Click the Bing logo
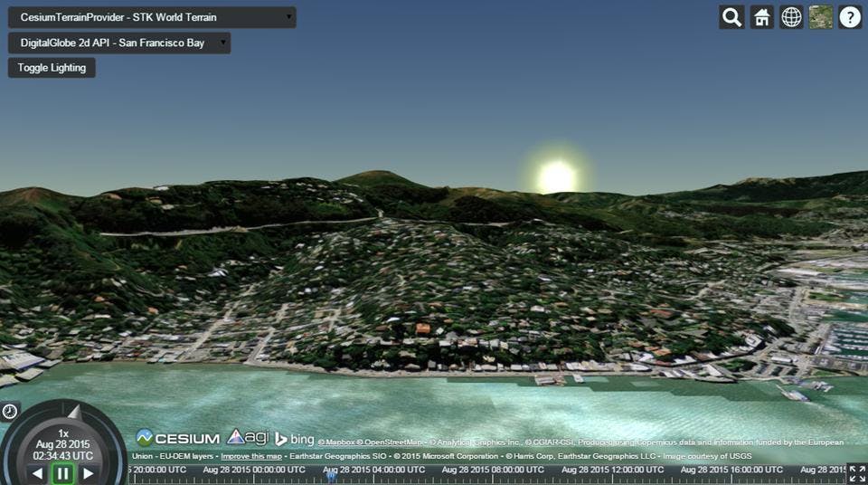 (295, 439)
